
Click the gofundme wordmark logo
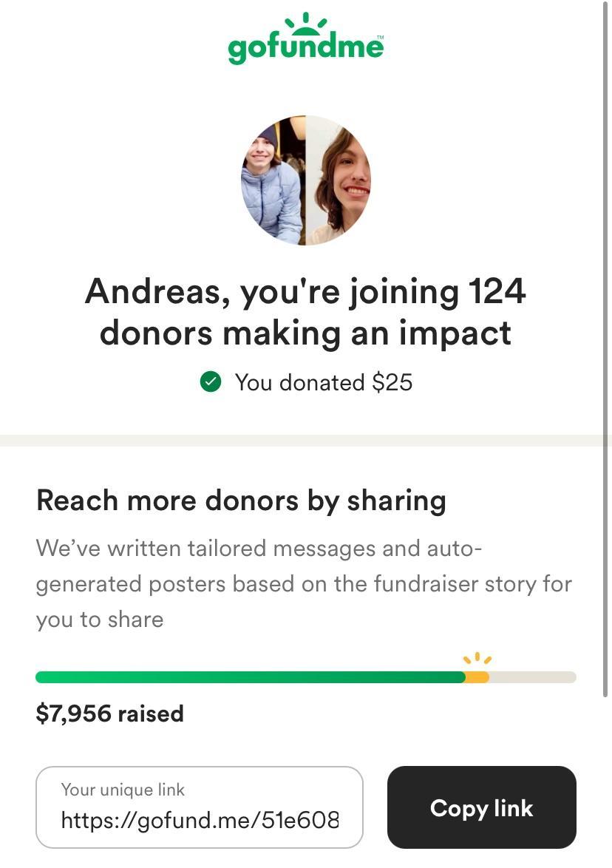306,49
